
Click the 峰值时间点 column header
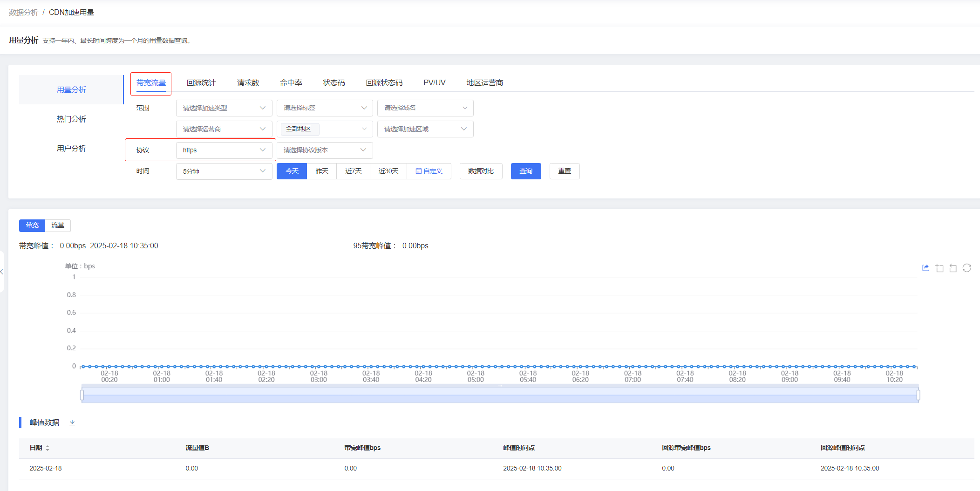point(519,448)
